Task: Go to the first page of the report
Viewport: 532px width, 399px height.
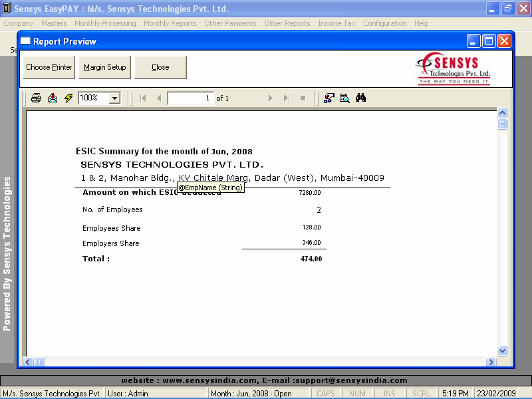Action: tap(143, 98)
